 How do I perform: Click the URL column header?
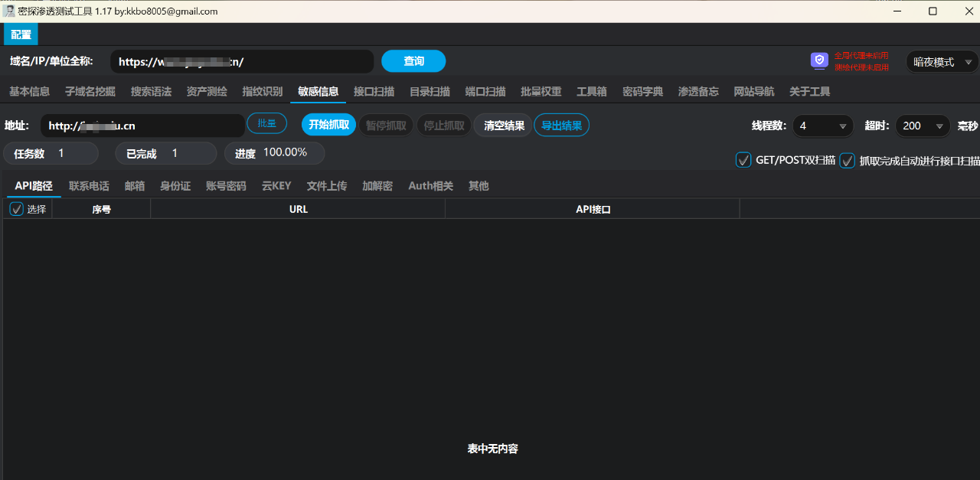click(298, 209)
